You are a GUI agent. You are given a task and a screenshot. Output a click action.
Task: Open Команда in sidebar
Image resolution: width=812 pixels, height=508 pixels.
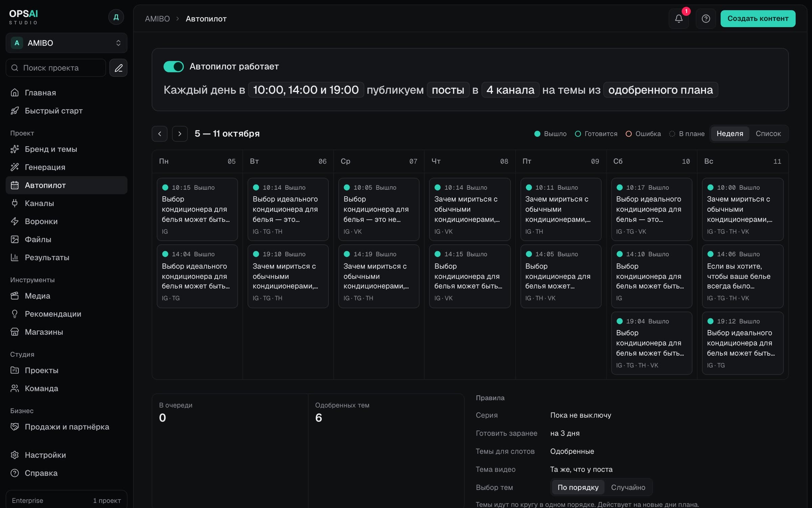pos(67,388)
